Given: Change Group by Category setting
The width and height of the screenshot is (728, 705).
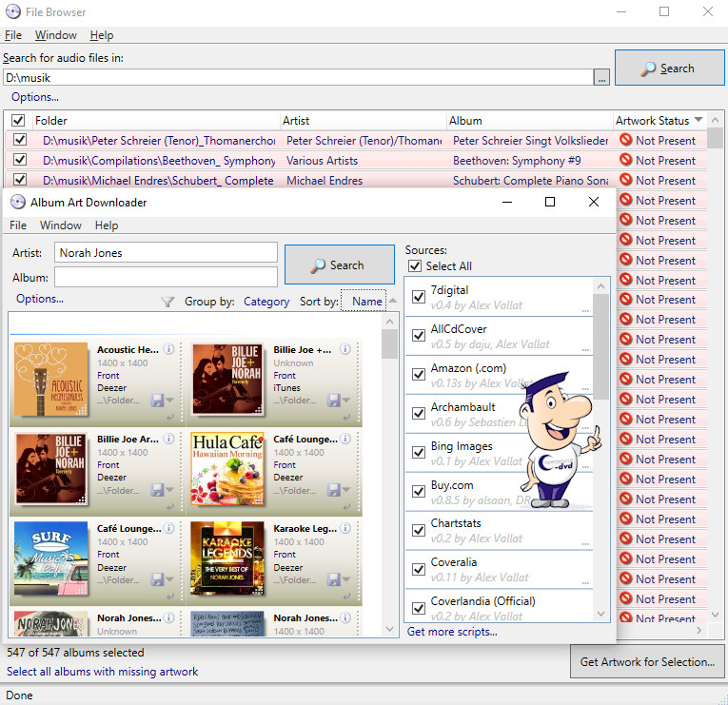Looking at the screenshot, I should pyautogui.click(x=266, y=302).
